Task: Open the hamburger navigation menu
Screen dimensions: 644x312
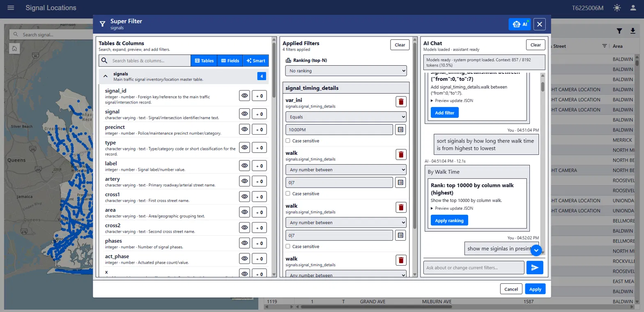Action: coord(11,8)
